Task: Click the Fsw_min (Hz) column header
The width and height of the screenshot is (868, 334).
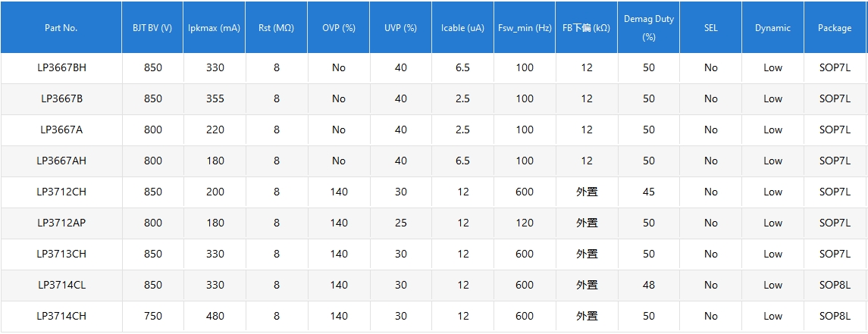Action: 525,28
